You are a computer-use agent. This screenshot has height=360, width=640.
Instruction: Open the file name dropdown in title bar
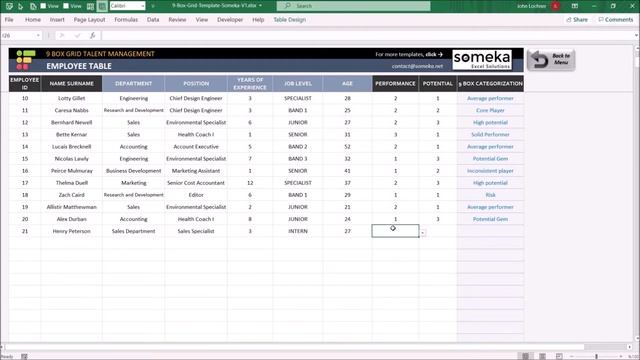point(260,6)
